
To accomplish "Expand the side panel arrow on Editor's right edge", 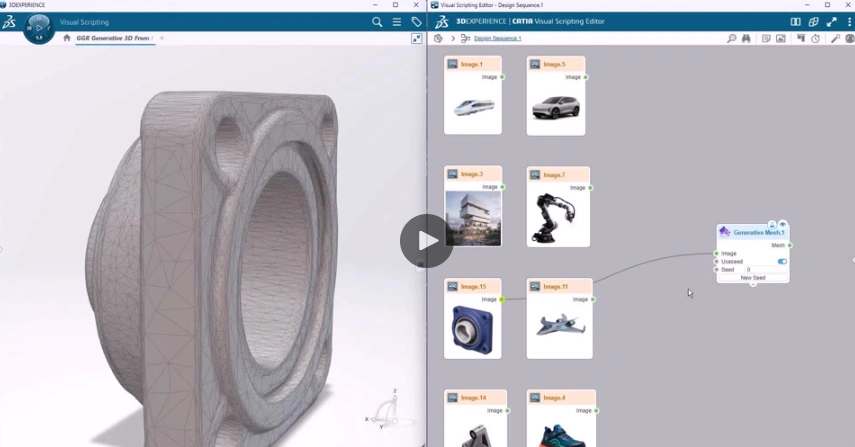I will [852, 260].
